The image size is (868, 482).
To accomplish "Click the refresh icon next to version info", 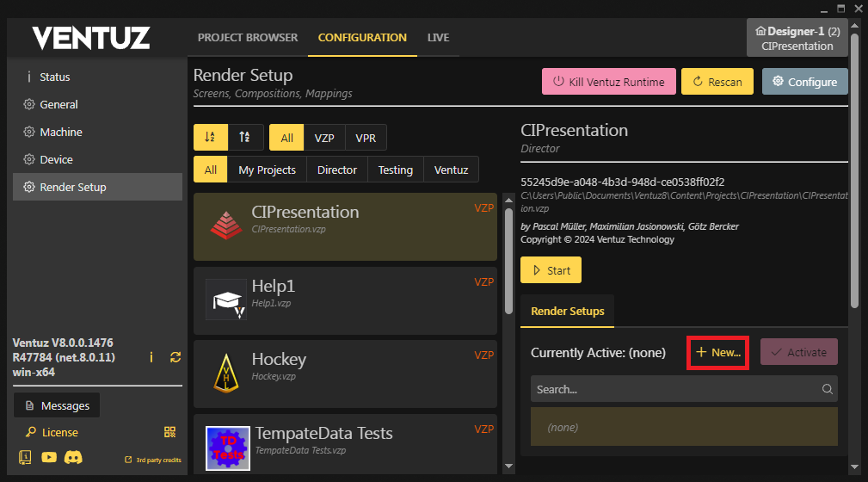I will [175, 356].
